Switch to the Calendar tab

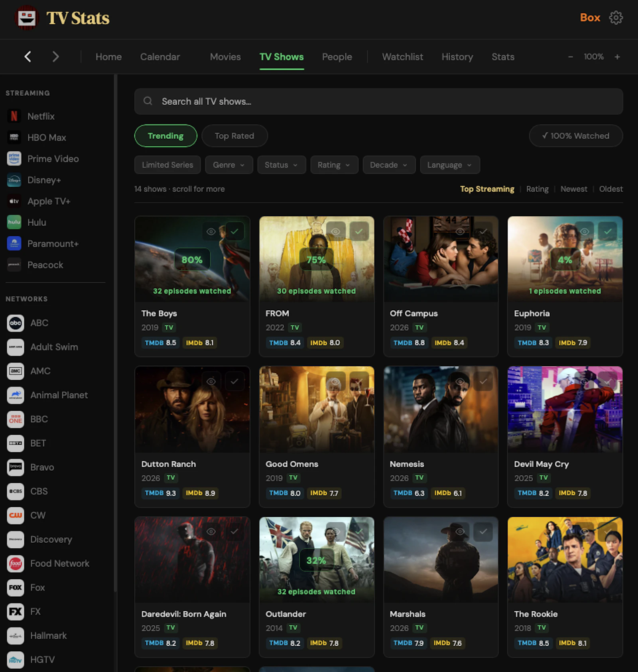160,57
